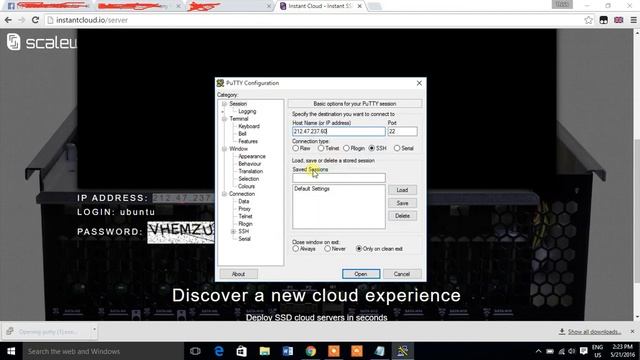This screenshot has height=360, width=640.
Task: Open putty download item menu arrow
Action: (x=94, y=329)
